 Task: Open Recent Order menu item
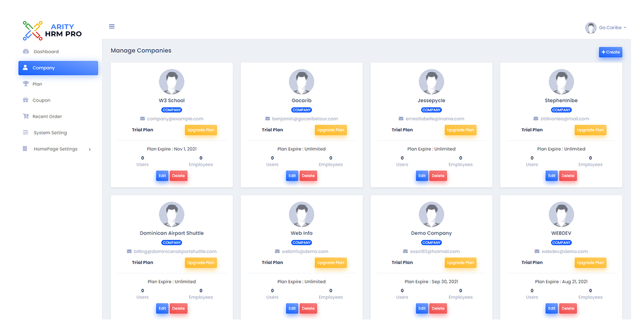click(x=47, y=116)
